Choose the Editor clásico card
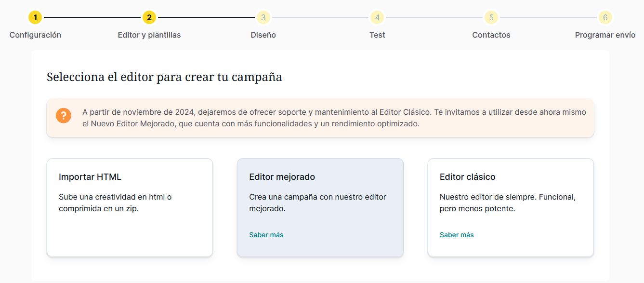 [x=511, y=207]
